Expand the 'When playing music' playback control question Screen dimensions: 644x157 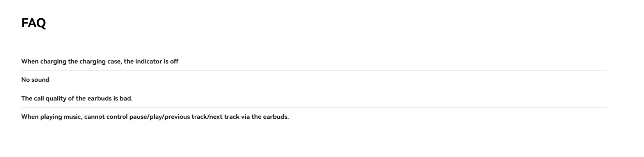(314, 117)
